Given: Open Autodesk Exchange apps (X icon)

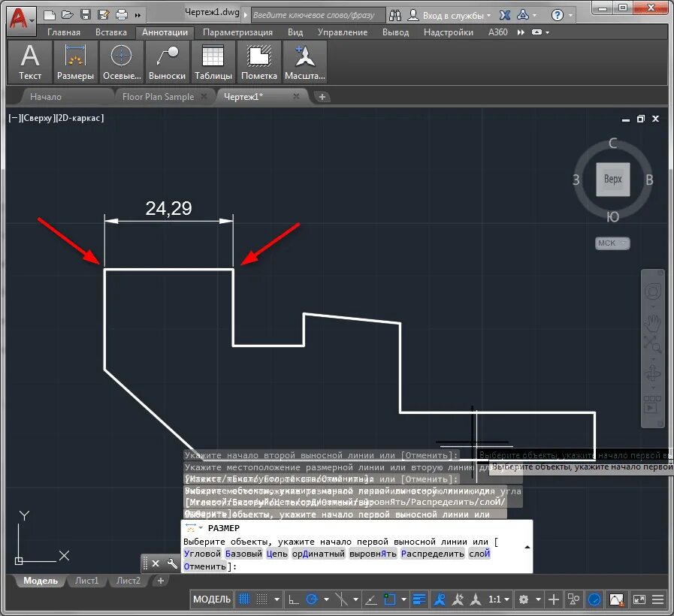Looking at the screenshot, I should tap(505, 16).
